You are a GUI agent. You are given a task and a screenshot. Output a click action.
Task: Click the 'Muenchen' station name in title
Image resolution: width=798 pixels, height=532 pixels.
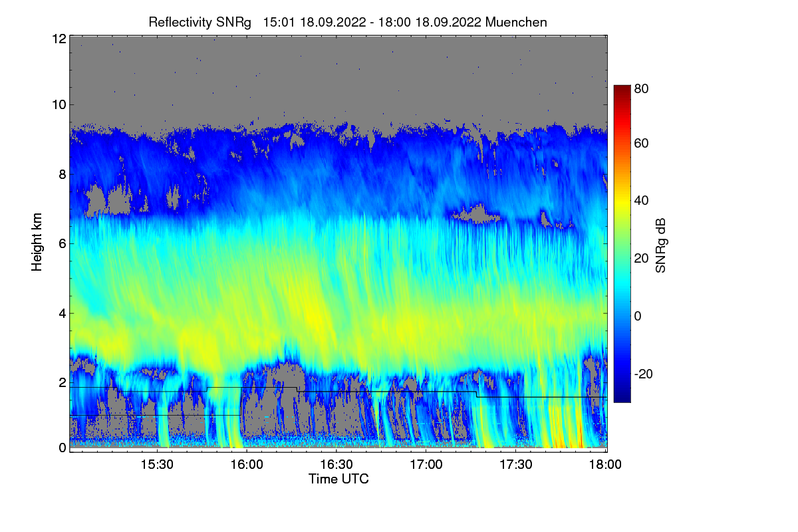coord(517,22)
